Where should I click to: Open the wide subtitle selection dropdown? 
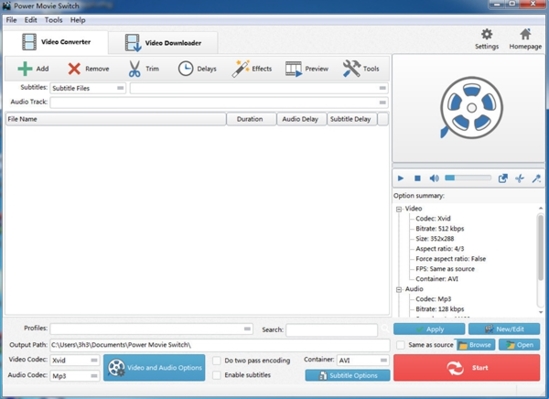click(x=259, y=88)
